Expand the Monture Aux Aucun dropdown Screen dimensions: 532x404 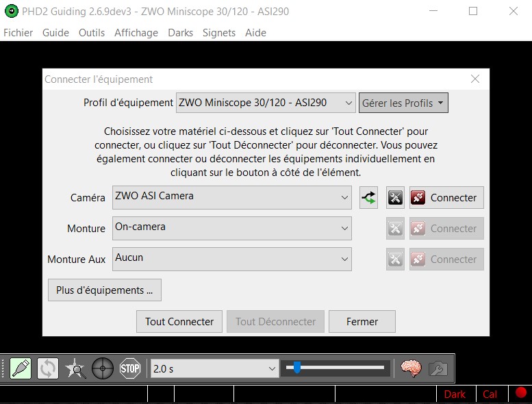coord(232,259)
